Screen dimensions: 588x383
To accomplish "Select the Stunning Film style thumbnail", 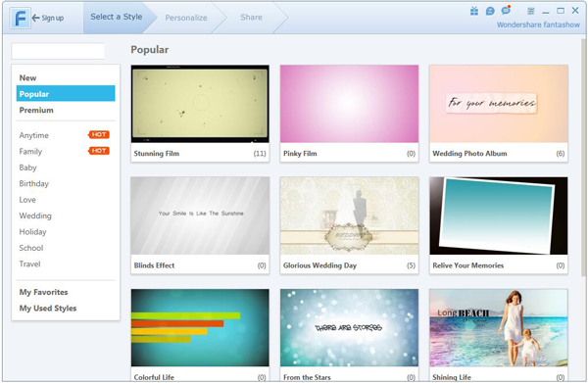I will 200,104.
